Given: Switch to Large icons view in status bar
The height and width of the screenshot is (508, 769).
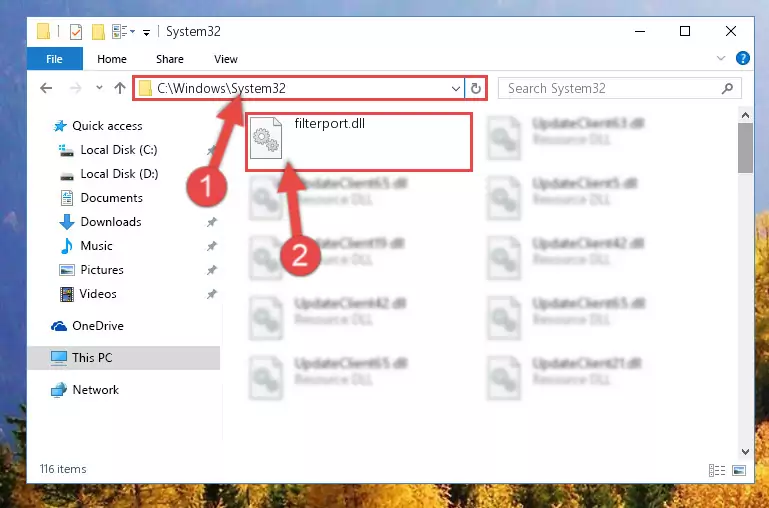Looking at the screenshot, I should click(x=739, y=470).
